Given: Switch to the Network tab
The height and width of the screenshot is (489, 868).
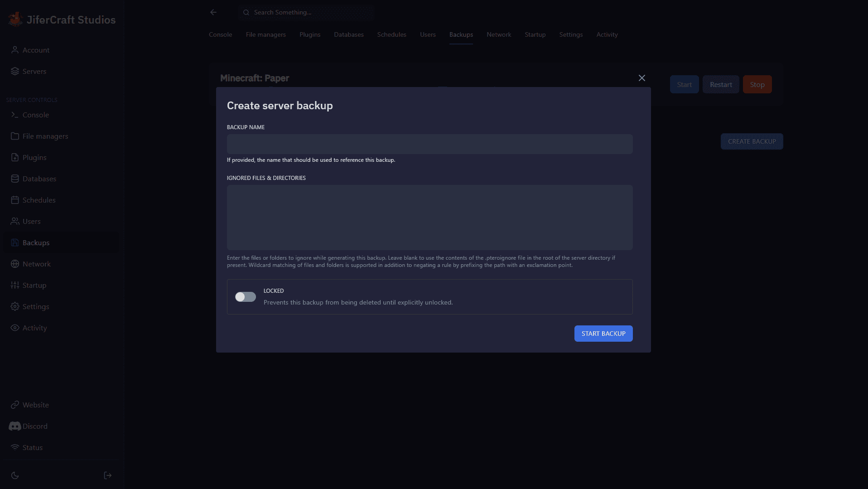Looking at the screenshot, I should coord(498,35).
